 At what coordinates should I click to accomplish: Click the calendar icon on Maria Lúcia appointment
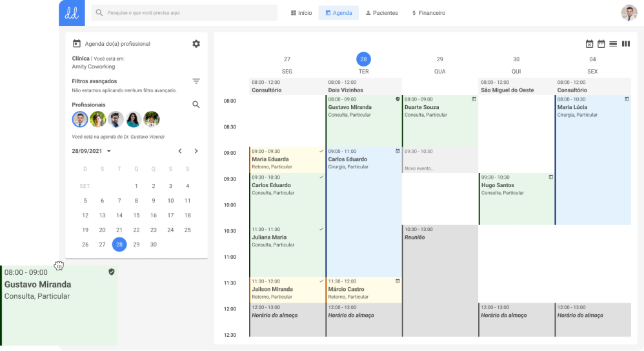627,99
